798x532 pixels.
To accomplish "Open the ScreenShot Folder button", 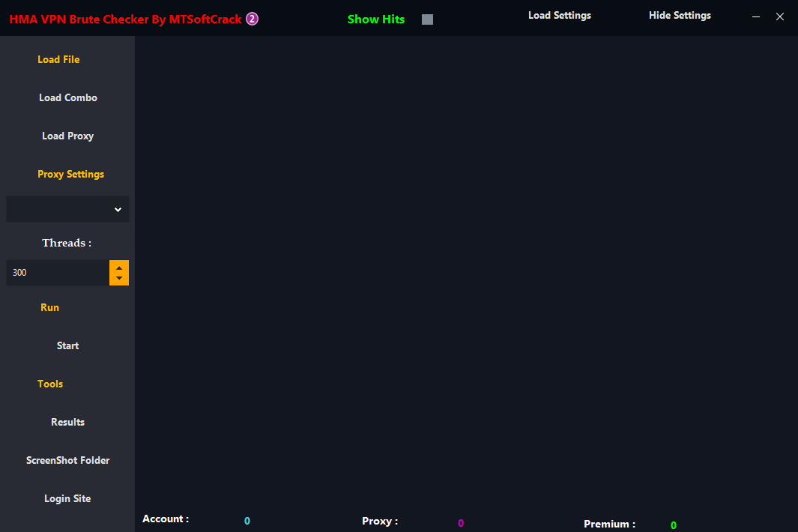I will [67, 460].
